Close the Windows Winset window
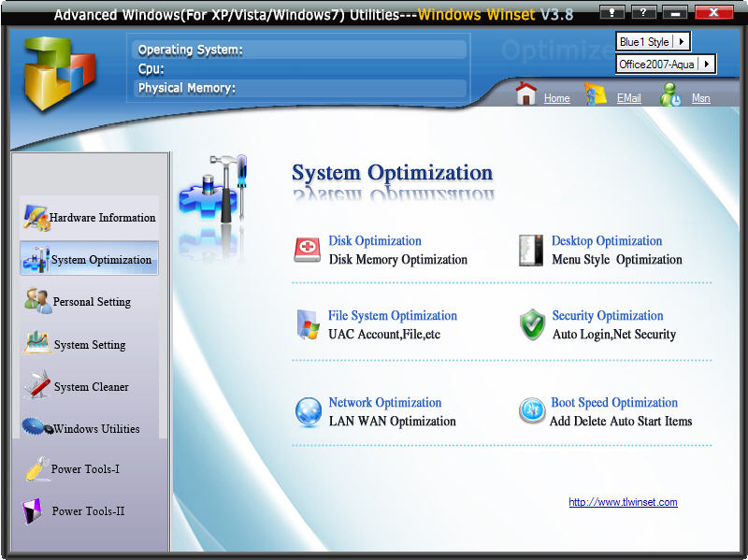 pyautogui.click(x=713, y=13)
